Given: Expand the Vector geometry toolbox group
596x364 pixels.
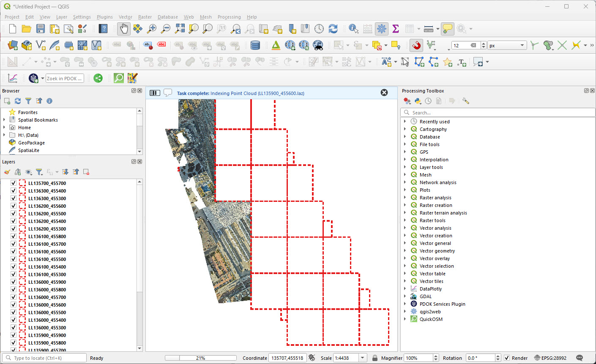Looking at the screenshot, I should pyautogui.click(x=405, y=251).
